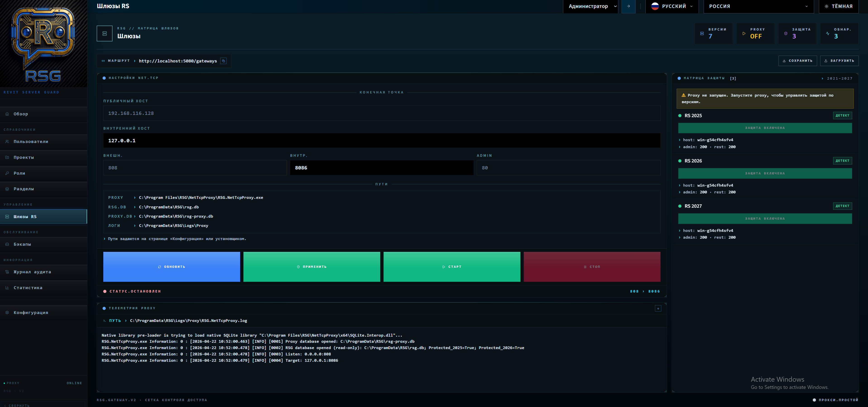Open Бэкапы via its sidebar icon
Image resolution: width=868 pixels, height=407 pixels.
tap(7, 244)
